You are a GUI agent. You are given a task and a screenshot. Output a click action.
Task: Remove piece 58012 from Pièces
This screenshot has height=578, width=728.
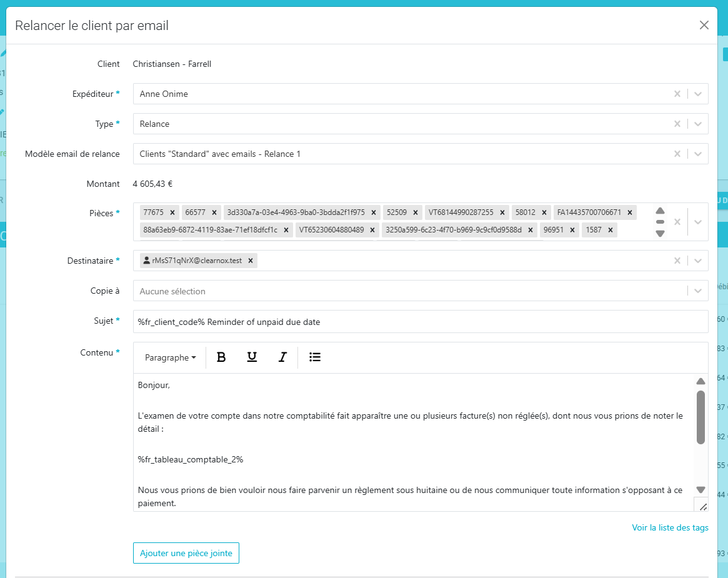pos(544,212)
